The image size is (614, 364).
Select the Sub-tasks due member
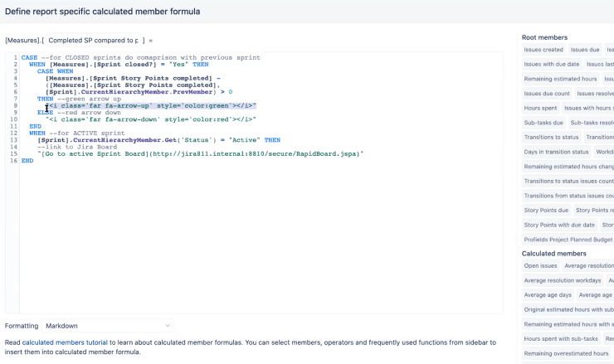(x=544, y=123)
